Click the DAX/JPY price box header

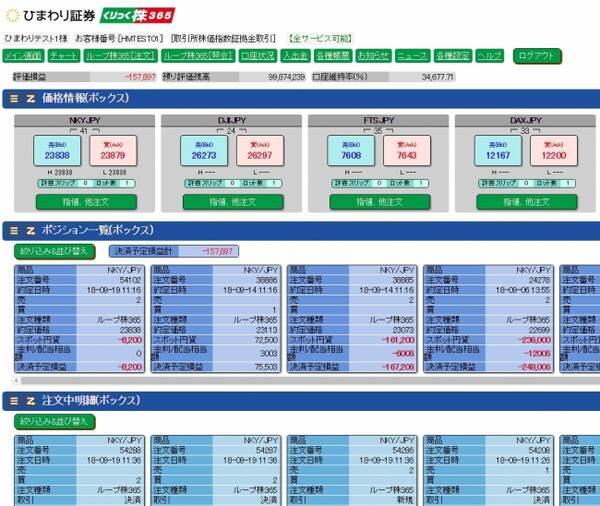pos(525,121)
